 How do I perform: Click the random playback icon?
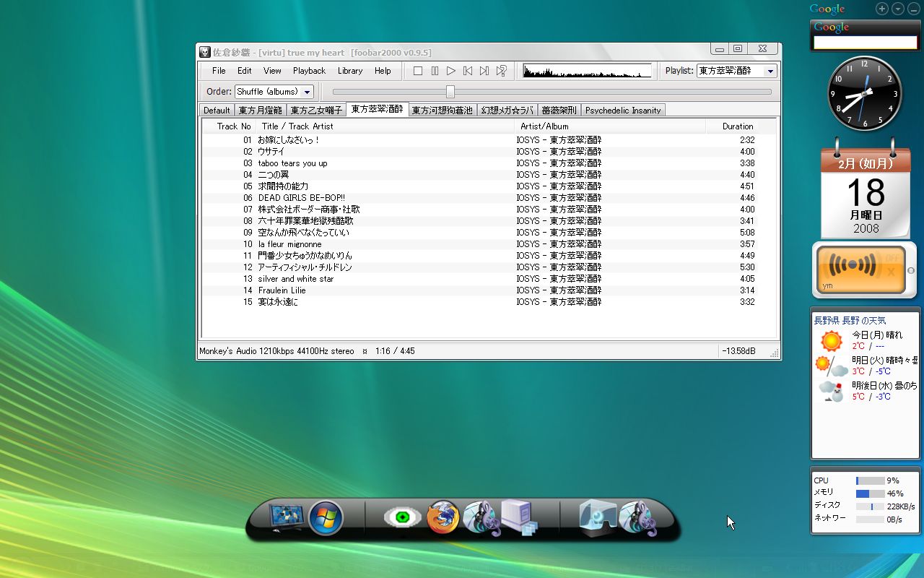[502, 71]
